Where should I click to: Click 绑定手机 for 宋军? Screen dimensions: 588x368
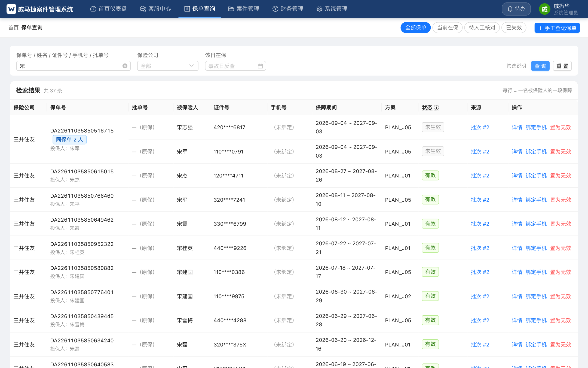coord(536,152)
